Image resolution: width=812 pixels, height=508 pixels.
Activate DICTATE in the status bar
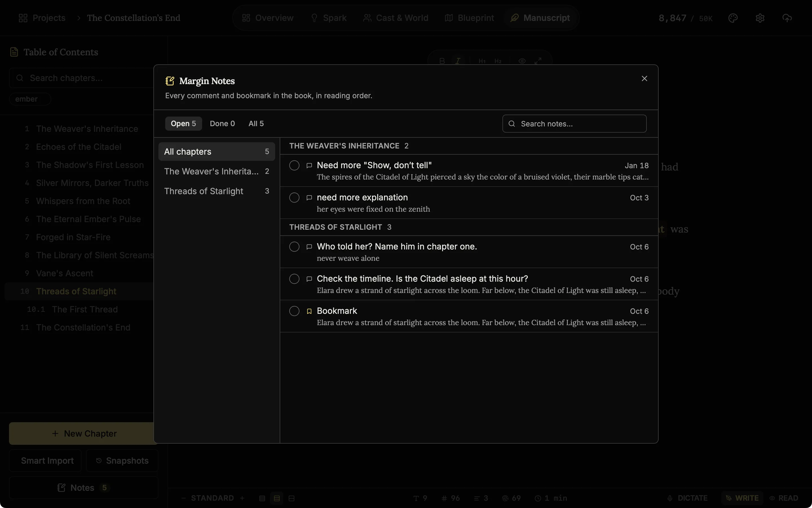687,498
